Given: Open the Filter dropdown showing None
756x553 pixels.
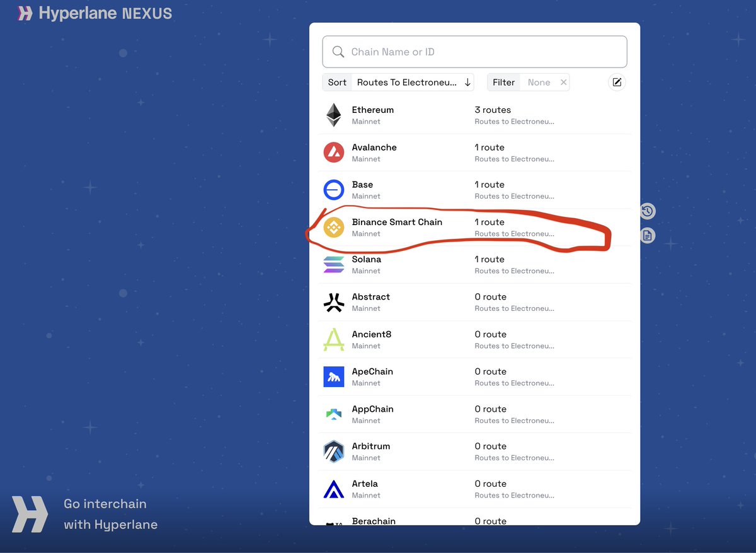Looking at the screenshot, I should [x=539, y=82].
